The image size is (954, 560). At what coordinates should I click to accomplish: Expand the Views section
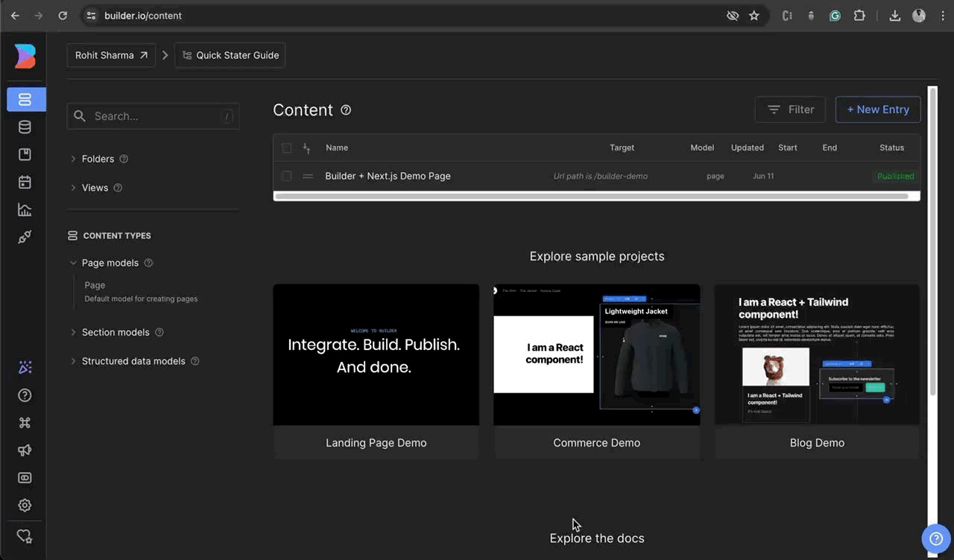pyautogui.click(x=73, y=188)
